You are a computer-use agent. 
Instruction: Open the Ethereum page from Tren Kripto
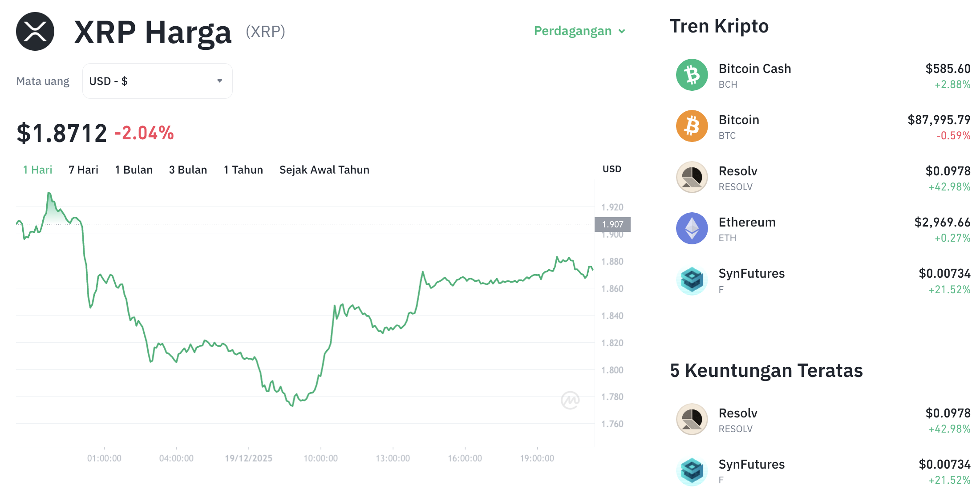pos(747,222)
